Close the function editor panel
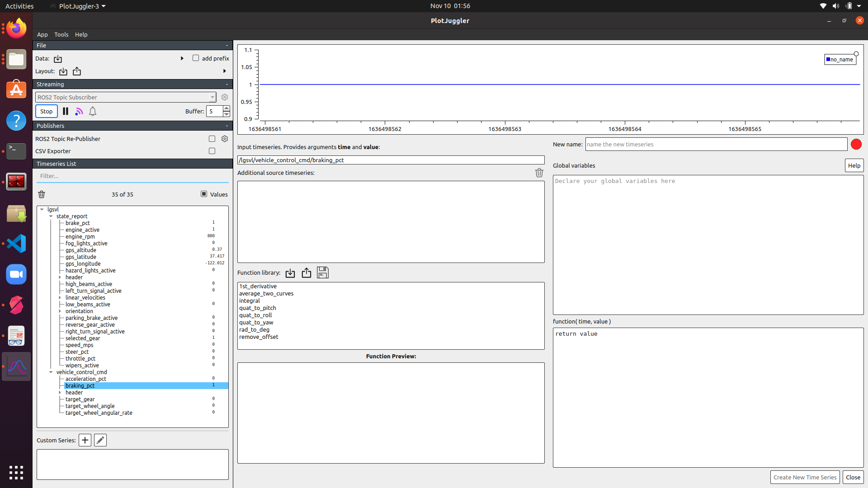The height and width of the screenshot is (488, 868). coord(853,477)
